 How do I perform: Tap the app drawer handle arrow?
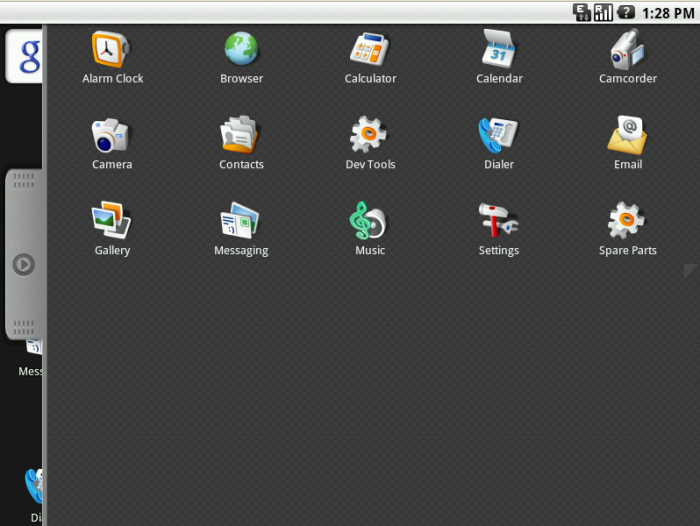[24, 264]
